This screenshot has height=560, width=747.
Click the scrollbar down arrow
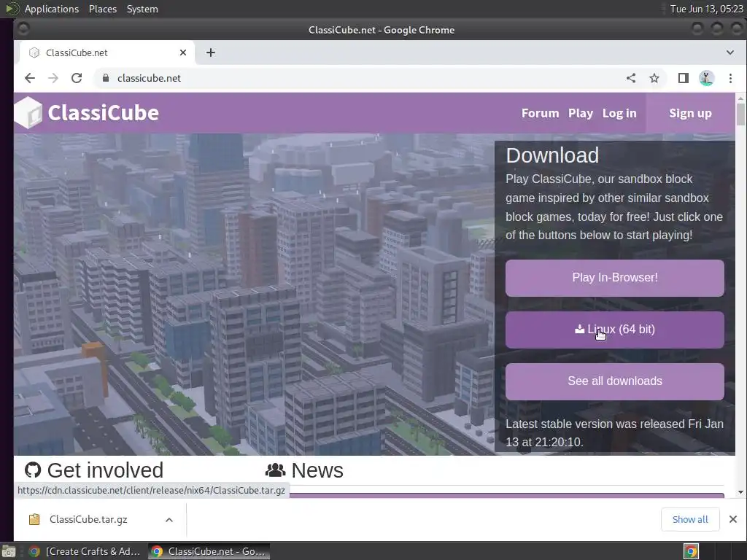740,492
